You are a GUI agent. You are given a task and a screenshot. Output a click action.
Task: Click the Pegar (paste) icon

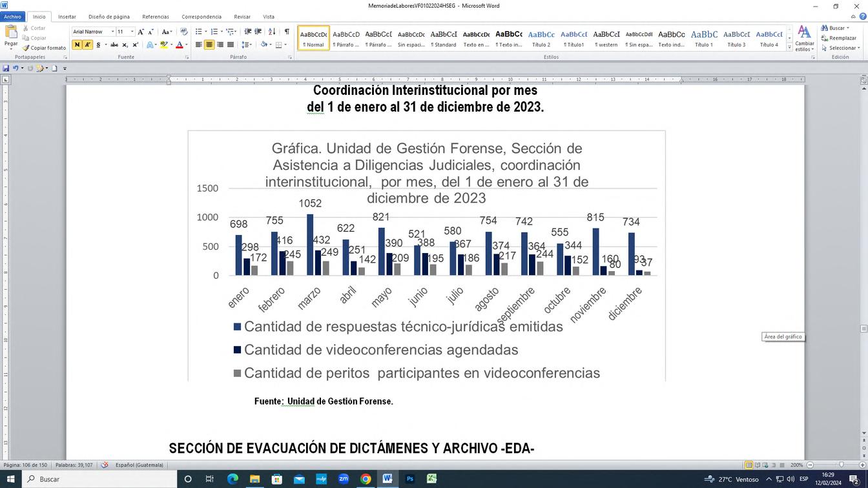tap(11, 32)
